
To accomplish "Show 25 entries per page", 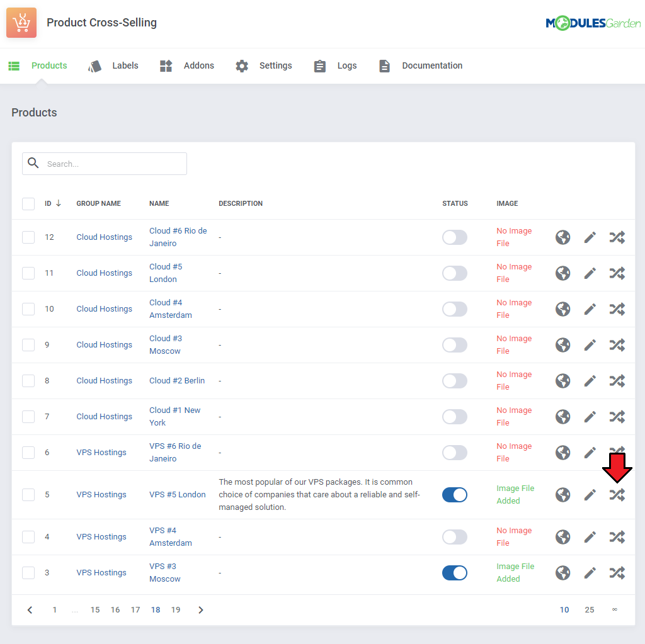I will coord(590,610).
